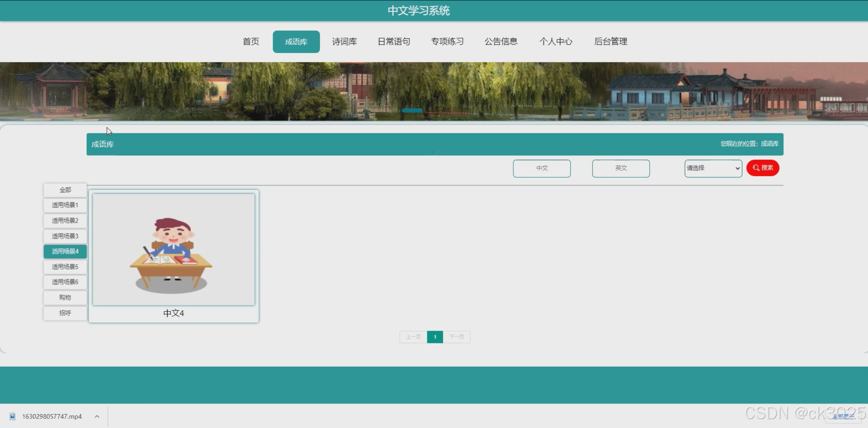Open the 首页 navigation tab
This screenshot has height=428, width=868.
point(251,42)
